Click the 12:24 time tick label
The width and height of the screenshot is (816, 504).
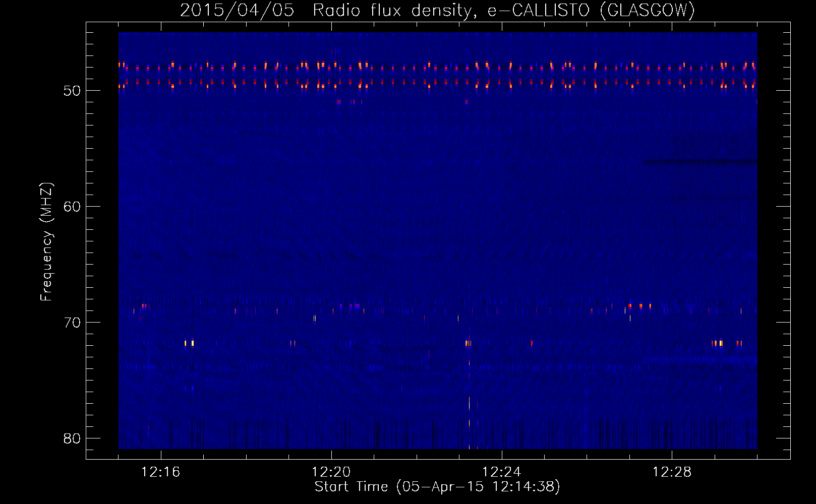pyautogui.click(x=501, y=472)
